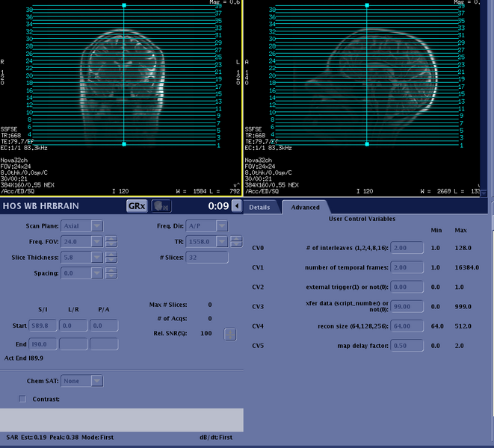This screenshot has height=448, width=494.
Task: Adjust TR using its stepper arrows
Action: [236, 241]
